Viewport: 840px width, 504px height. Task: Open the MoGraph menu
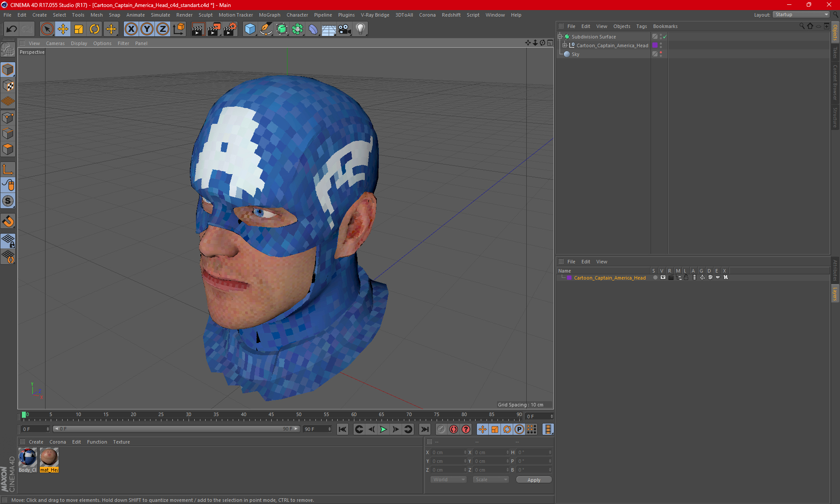tap(269, 15)
